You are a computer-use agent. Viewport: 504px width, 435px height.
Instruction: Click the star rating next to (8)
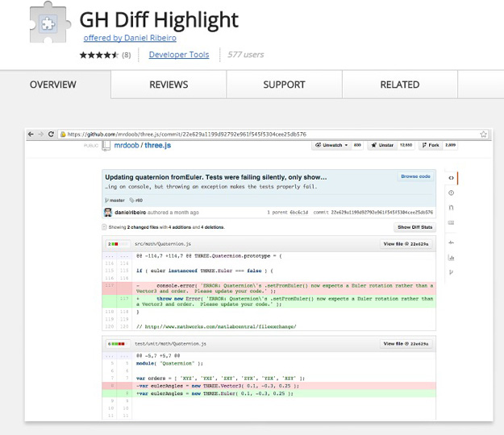(x=99, y=55)
